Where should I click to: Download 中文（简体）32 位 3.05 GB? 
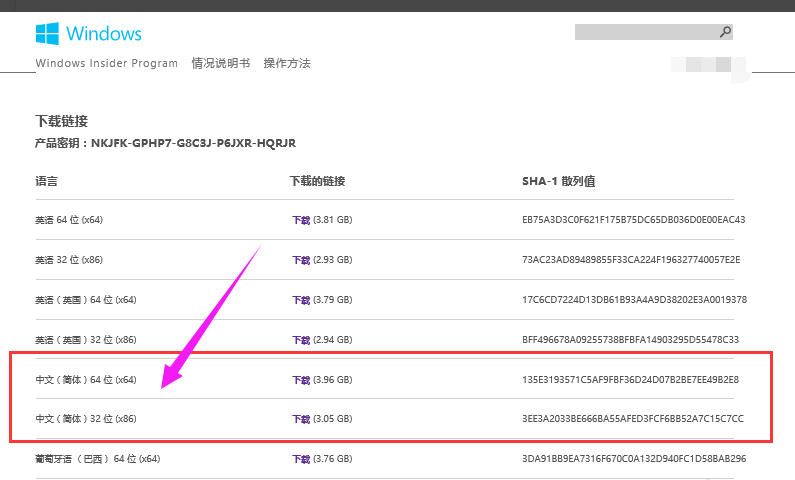click(301, 419)
